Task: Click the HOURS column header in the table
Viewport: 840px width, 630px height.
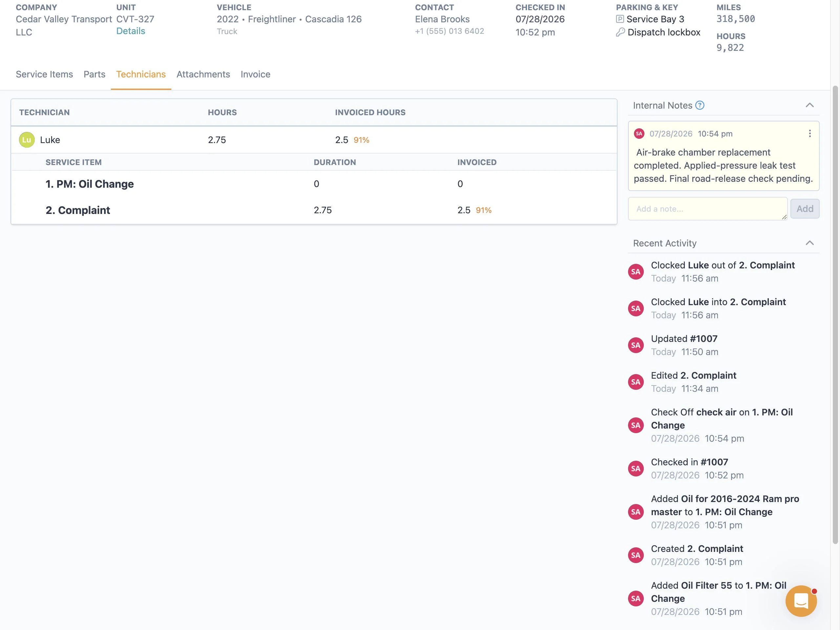Action: pos(222,113)
